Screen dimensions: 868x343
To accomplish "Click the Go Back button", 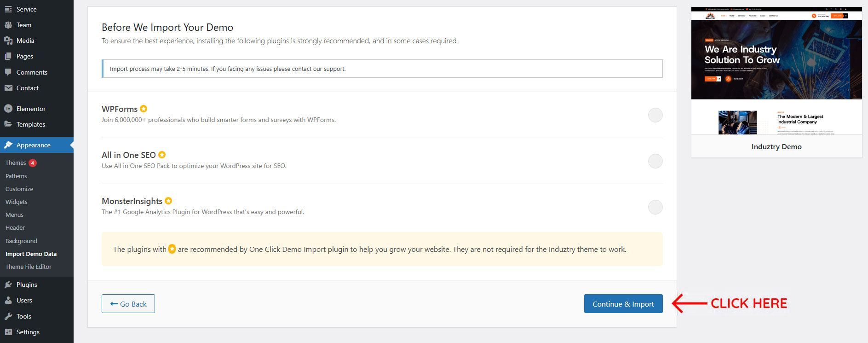I will 128,304.
